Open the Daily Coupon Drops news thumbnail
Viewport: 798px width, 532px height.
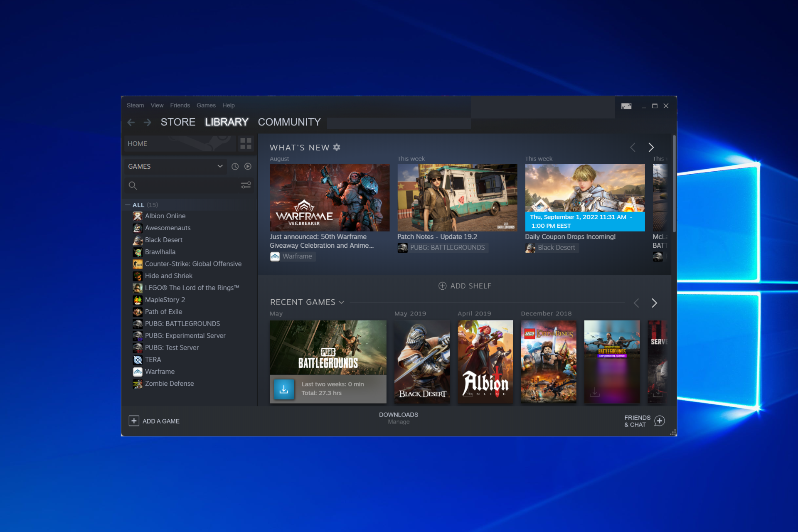(585, 197)
